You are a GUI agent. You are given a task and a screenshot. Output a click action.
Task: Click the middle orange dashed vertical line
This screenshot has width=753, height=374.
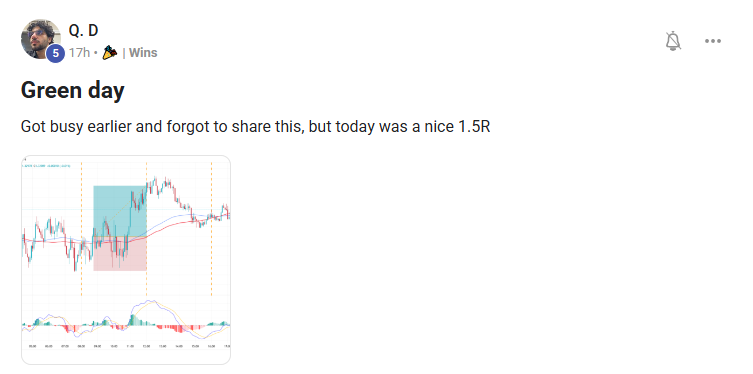pyautogui.click(x=146, y=229)
